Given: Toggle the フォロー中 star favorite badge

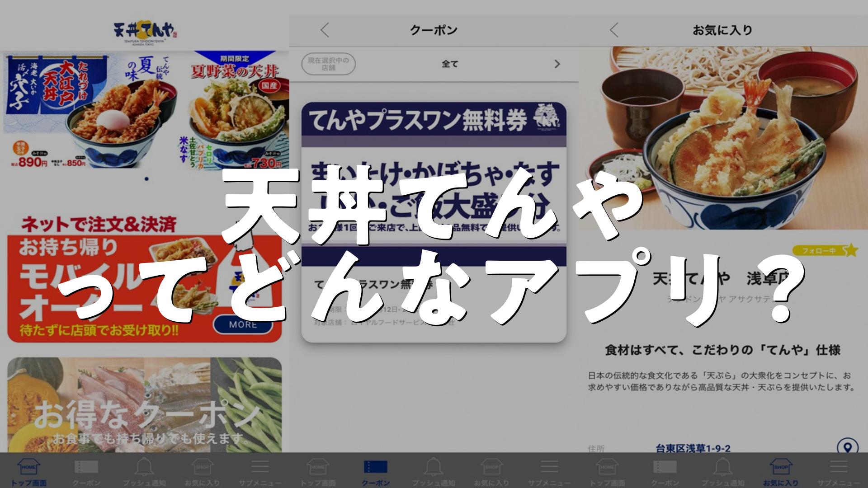Looking at the screenshot, I should [x=826, y=250].
